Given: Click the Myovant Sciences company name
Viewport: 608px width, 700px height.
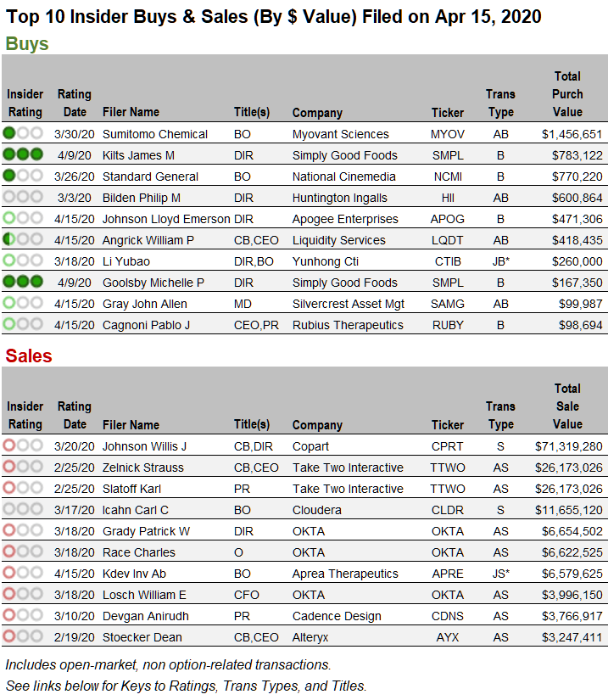Looking at the screenshot, I should click(x=340, y=134).
